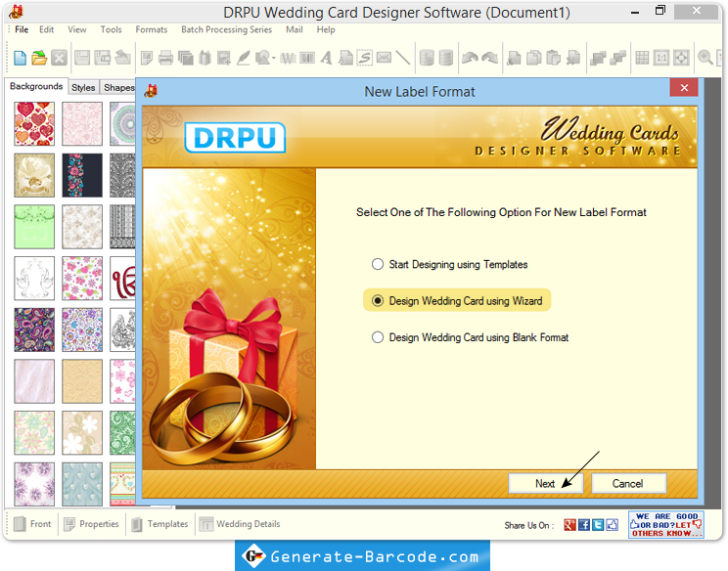Open the Edit menu
The width and height of the screenshot is (728, 571).
[x=46, y=29]
